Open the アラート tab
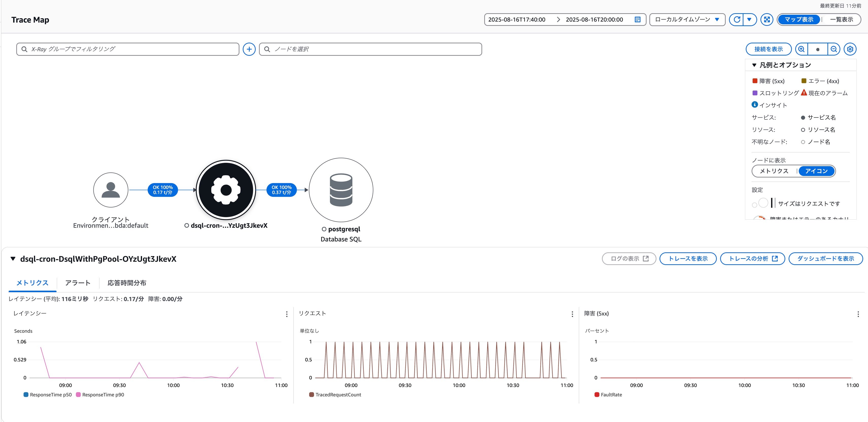Image resolution: width=868 pixels, height=422 pixels. click(78, 283)
